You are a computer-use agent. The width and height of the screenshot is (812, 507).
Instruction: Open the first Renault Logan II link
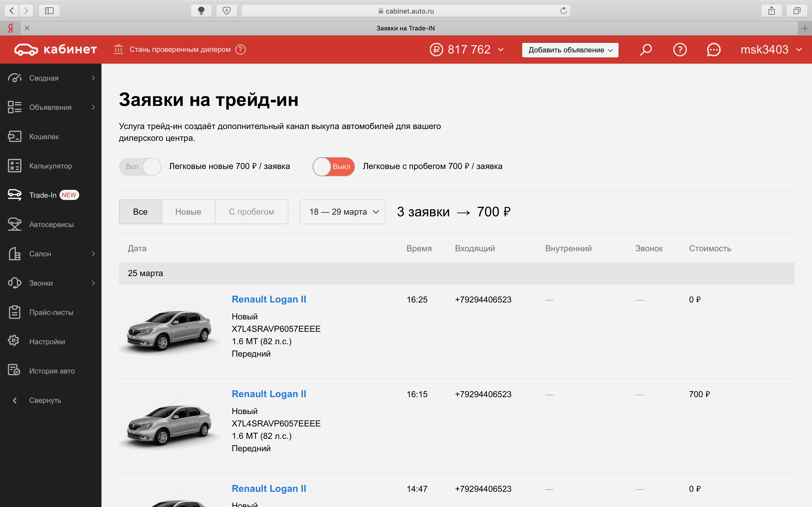point(269,299)
